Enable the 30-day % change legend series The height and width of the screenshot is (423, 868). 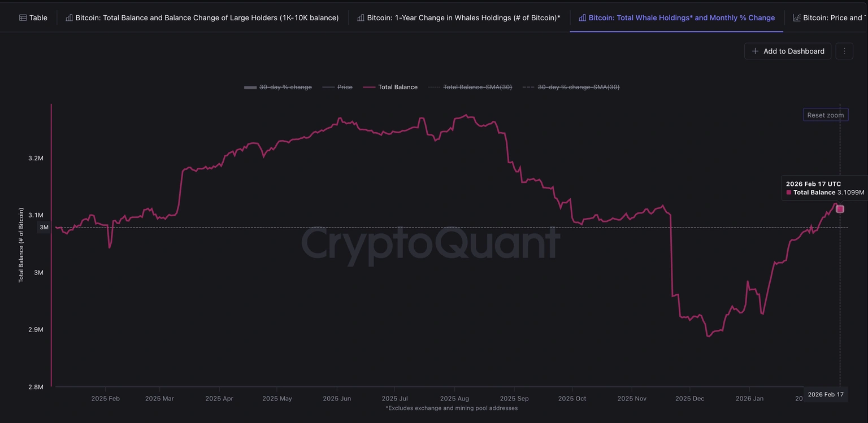point(278,87)
